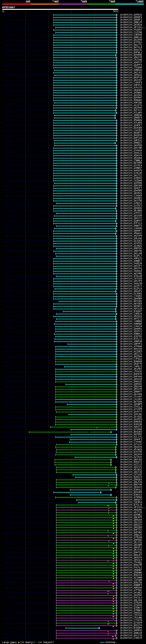Click hit label UniRef100_Q43758

pyautogui.click(x=131, y=201)
